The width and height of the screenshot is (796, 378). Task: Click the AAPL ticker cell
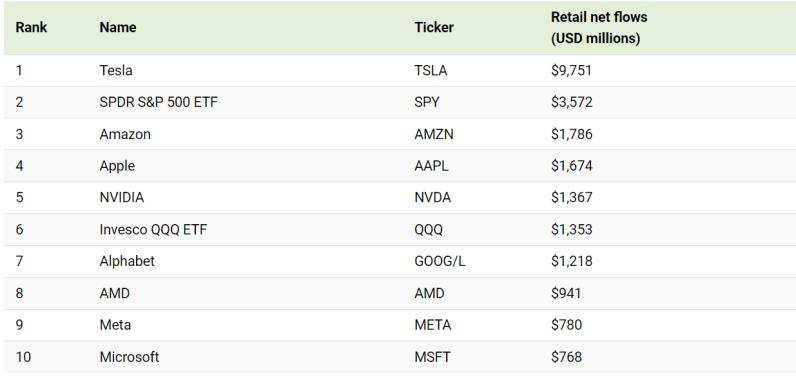point(432,166)
